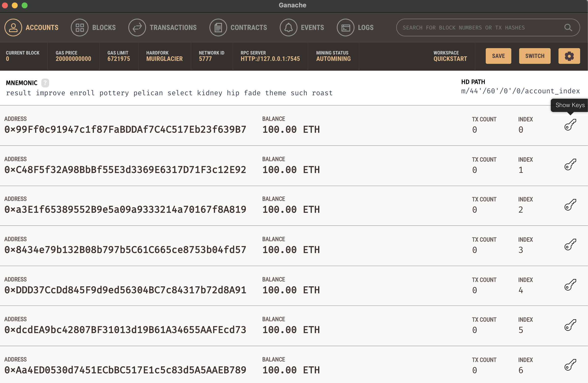The image size is (588, 383).
Task: Click the Switch workspace button
Action: 535,56
